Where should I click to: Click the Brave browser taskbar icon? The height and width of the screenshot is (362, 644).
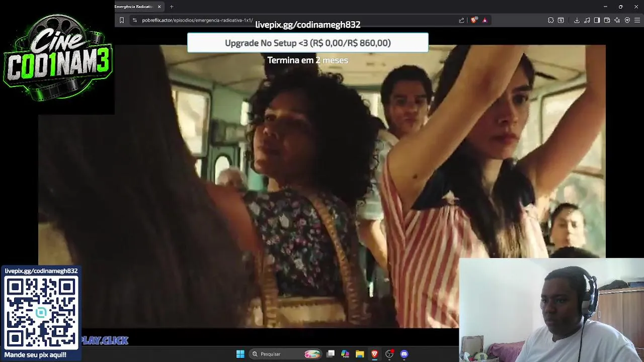[374, 354]
